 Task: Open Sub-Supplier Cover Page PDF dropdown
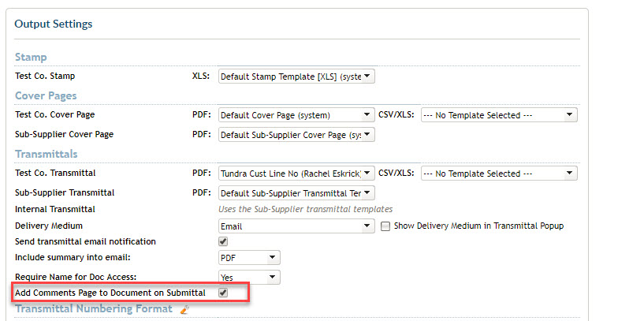(x=296, y=135)
